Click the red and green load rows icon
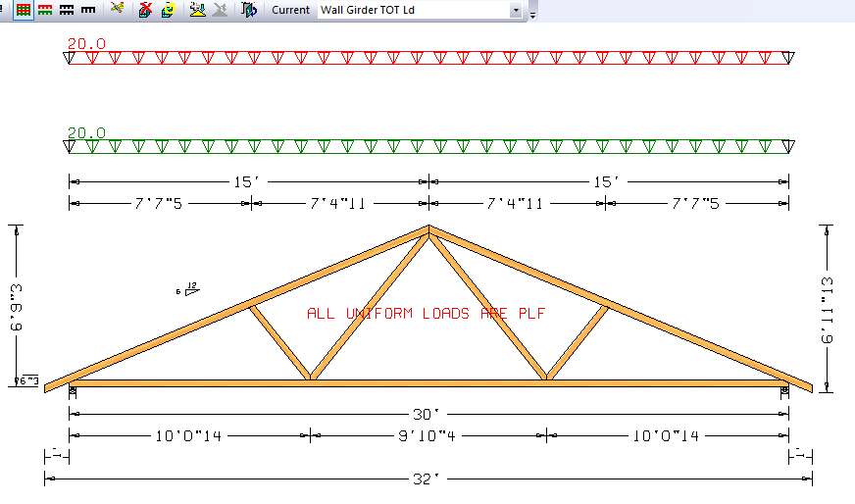Image resolution: width=855 pixels, height=504 pixels. point(45,10)
